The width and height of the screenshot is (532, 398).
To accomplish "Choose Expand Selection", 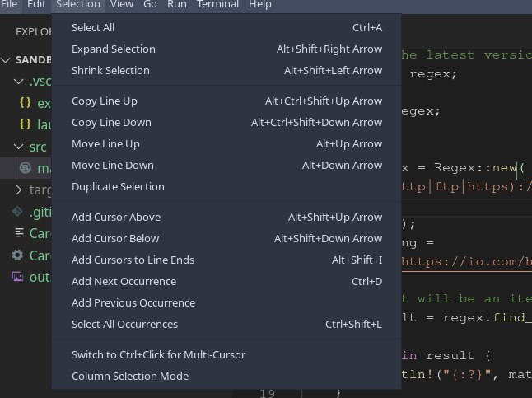I will coord(226,49).
